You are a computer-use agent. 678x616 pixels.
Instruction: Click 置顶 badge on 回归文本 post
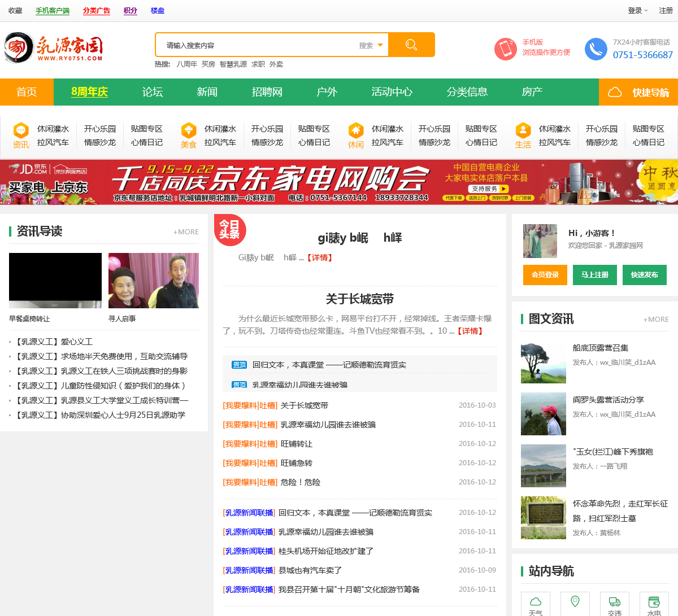(240, 365)
